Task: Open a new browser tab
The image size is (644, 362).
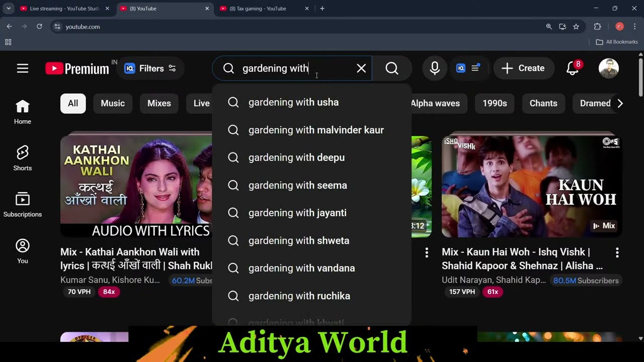Action: pos(322,9)
